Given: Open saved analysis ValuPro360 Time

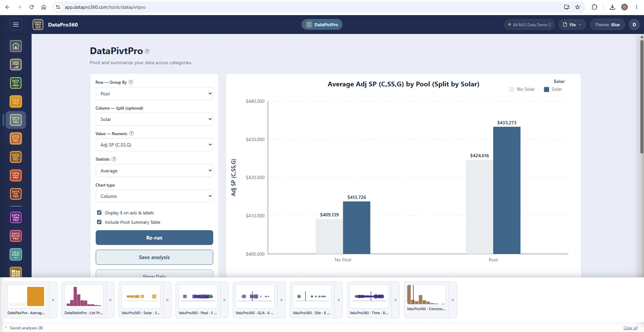Looking at the screenshot, I should click(x=369, y=300).
